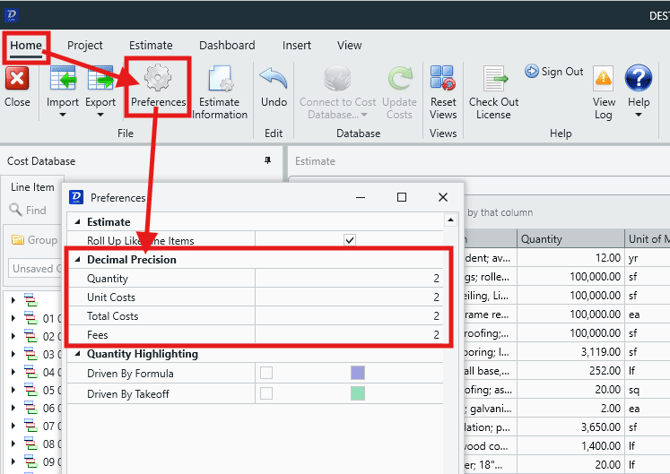Collapse the Decimal Precision section
The height and width of the screenshot is (474, 670).
(78, 260)
